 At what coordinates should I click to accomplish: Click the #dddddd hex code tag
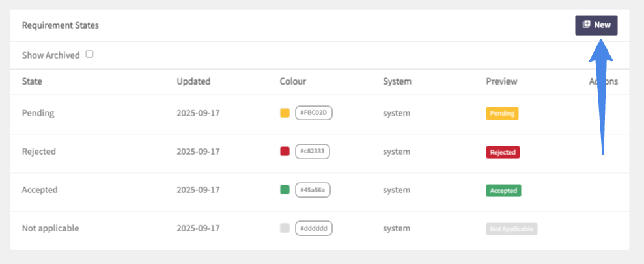point(313,228)
